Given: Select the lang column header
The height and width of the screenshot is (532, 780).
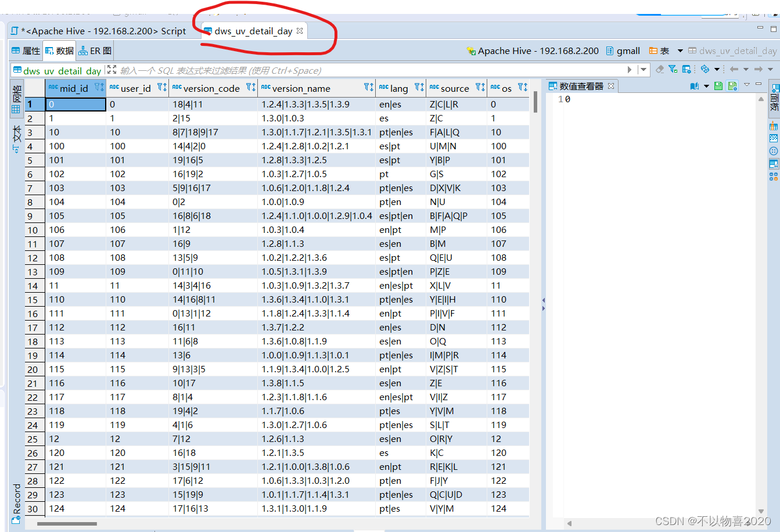Looking at the screenshot, I should [x=401, y=88].
